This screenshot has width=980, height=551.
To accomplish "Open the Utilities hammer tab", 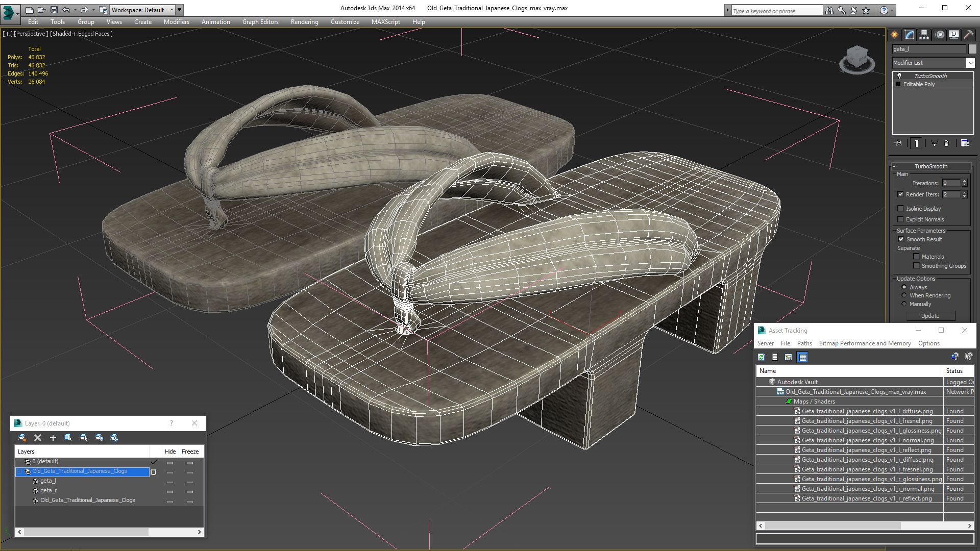I will tap(968, 35).
